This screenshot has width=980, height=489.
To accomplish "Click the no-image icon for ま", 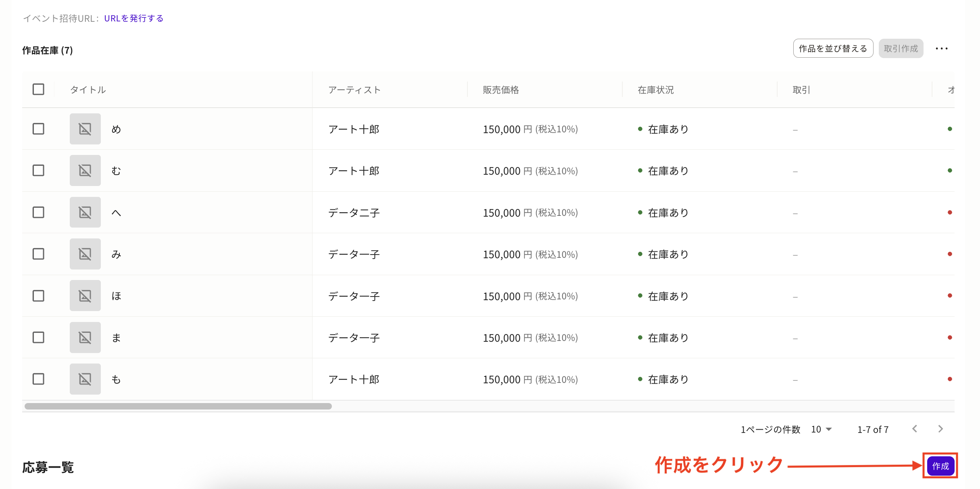I will tap(85, 337).
